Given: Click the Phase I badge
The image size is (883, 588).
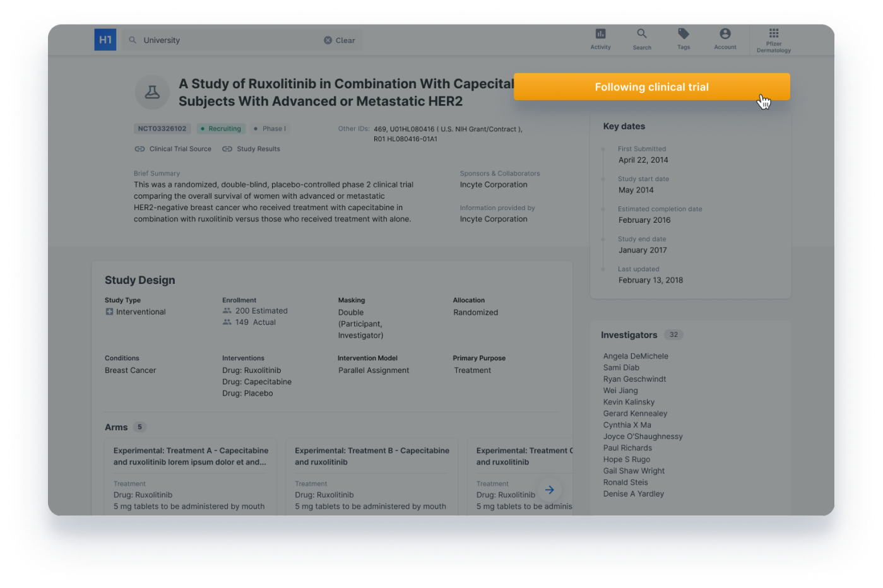Looking at the screenshot, I should (270, 129).
